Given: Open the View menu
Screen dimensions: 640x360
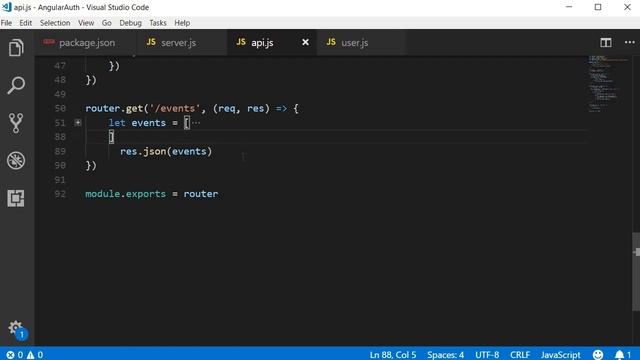Looking at the screenshot, I should (86, 23).
